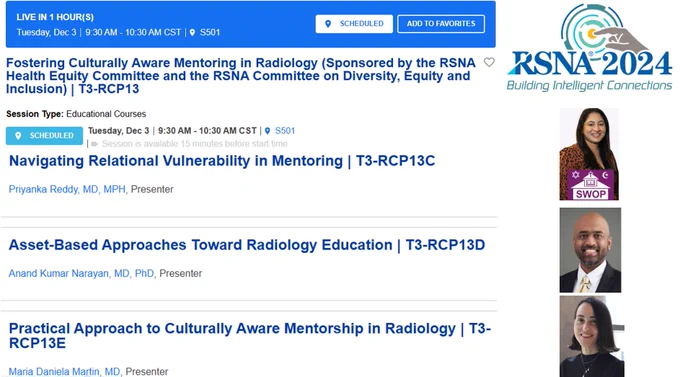Click photo of smiling man in suit
680x377 pixels.
tap(590, 250)
